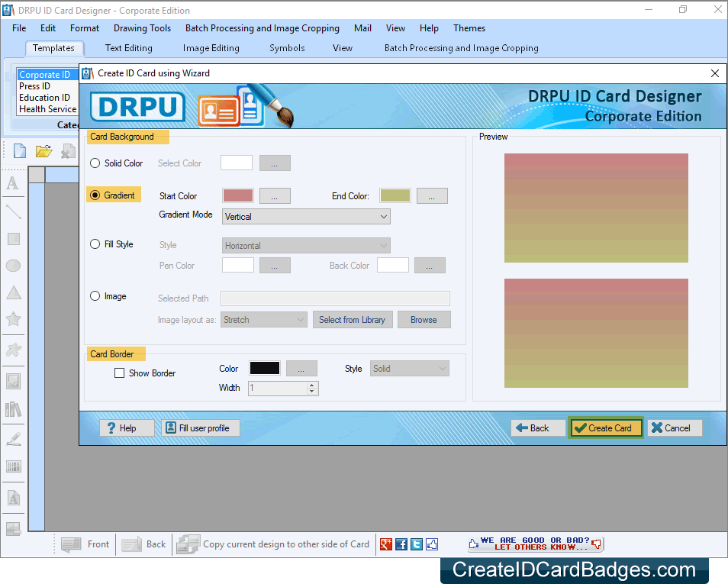Click the Google Plus icon
The width and height of the screenshot is (728, 584).
coord(386,544)
